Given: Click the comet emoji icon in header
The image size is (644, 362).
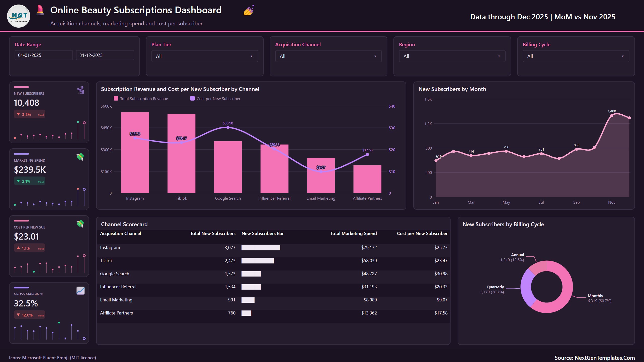Looking at the screenshot, I should click(249, 10).
